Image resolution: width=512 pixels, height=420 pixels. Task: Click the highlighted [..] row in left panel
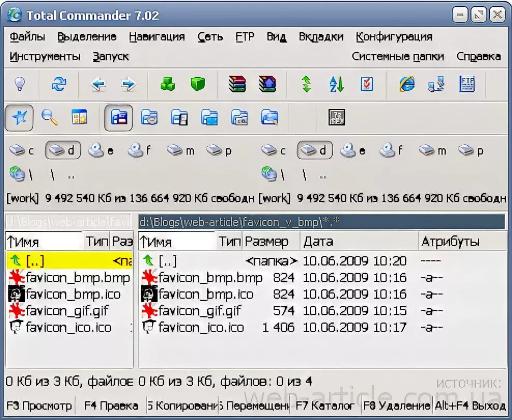(x=69, y=261)
